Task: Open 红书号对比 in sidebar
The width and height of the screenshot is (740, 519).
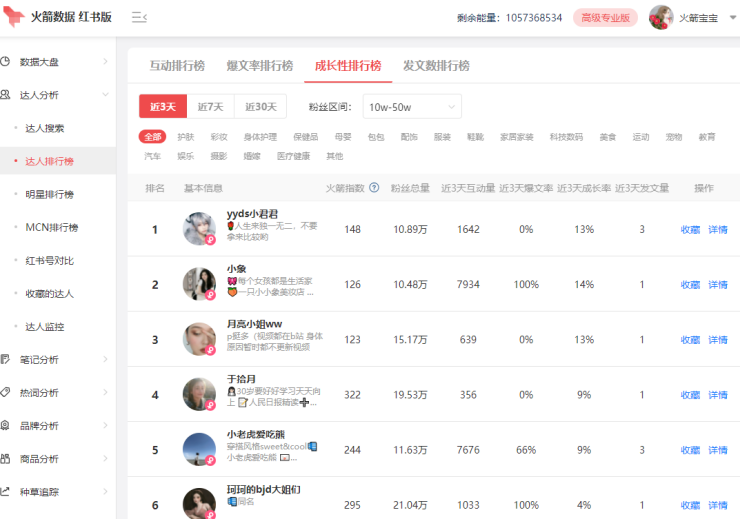Action: (49, 260)
